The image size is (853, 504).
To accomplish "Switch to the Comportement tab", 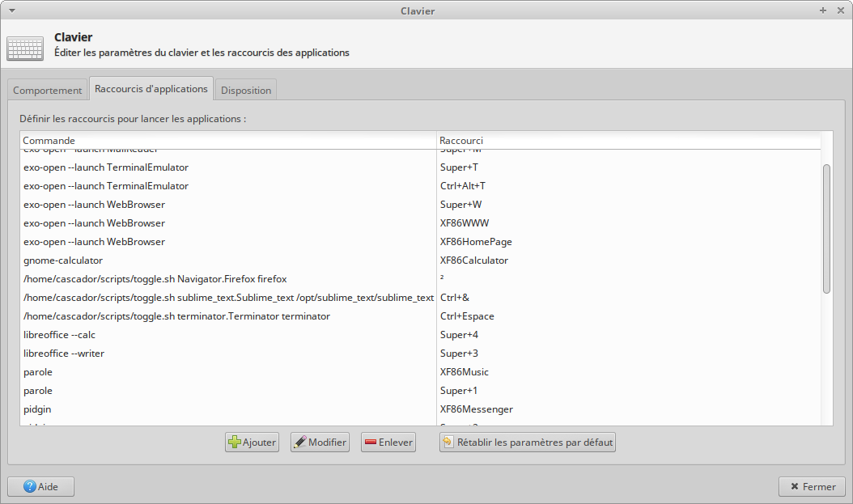I will [x=48, y=91].
